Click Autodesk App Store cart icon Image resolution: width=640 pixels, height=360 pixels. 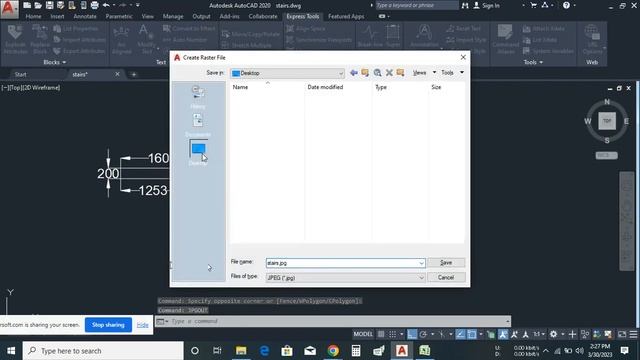(533, 5)
